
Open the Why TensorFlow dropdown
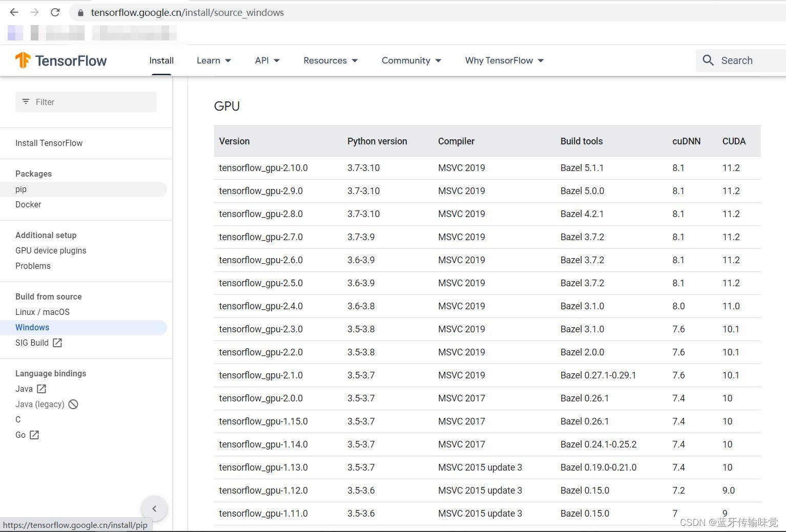(505, 60)
